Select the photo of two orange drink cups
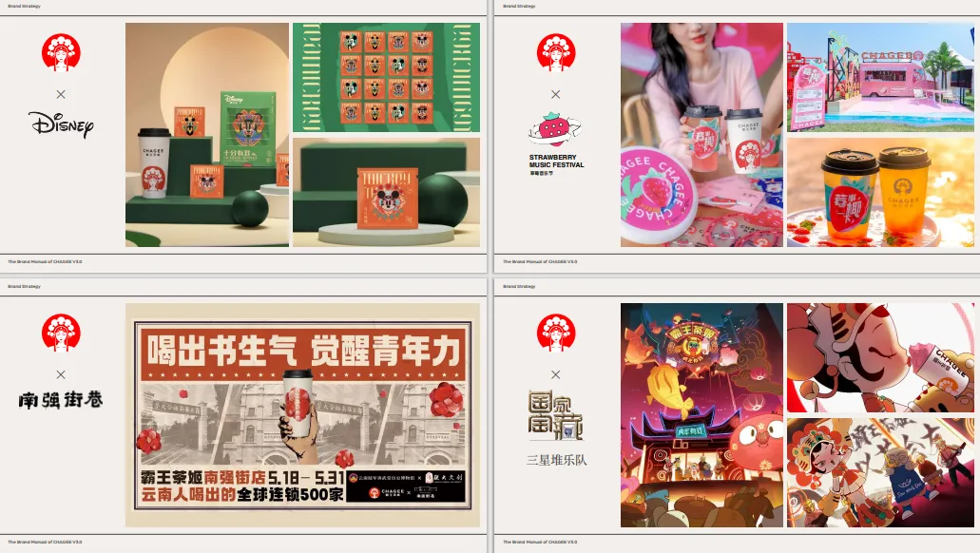This screenshot has width=980, height=553. coord(880,193)
